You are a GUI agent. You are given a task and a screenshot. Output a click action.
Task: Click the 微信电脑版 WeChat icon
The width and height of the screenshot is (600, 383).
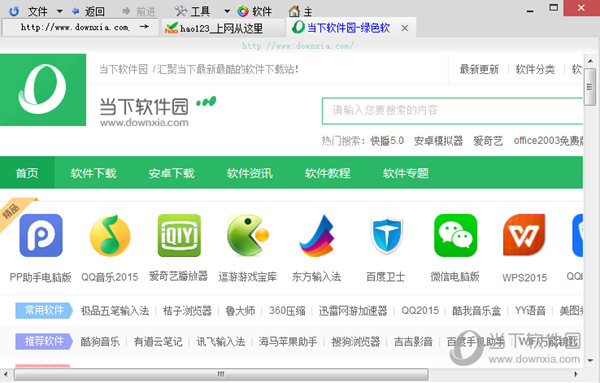pos(455,235)
